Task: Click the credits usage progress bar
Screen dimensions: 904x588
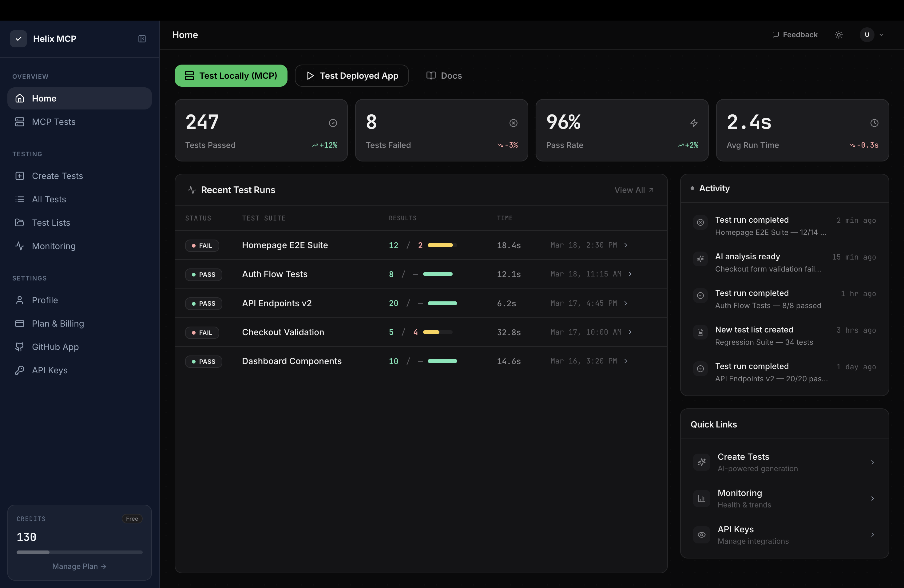Action: coord(79,552)
